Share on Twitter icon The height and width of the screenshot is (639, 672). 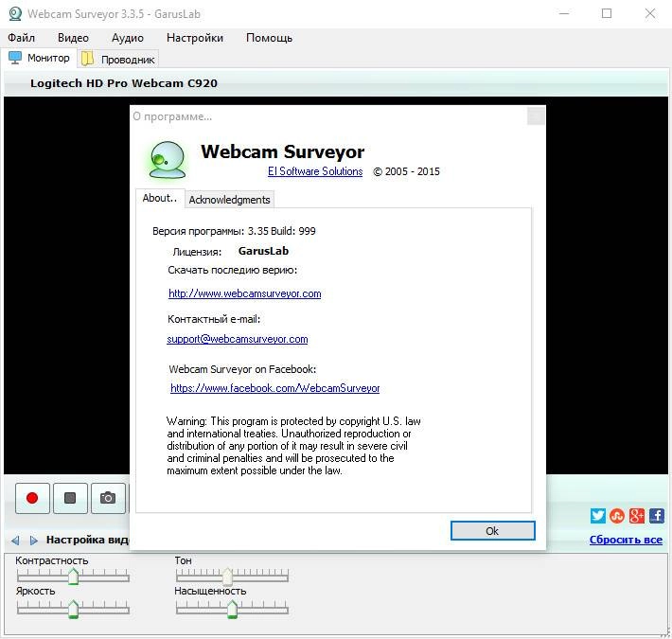(598, 516)
